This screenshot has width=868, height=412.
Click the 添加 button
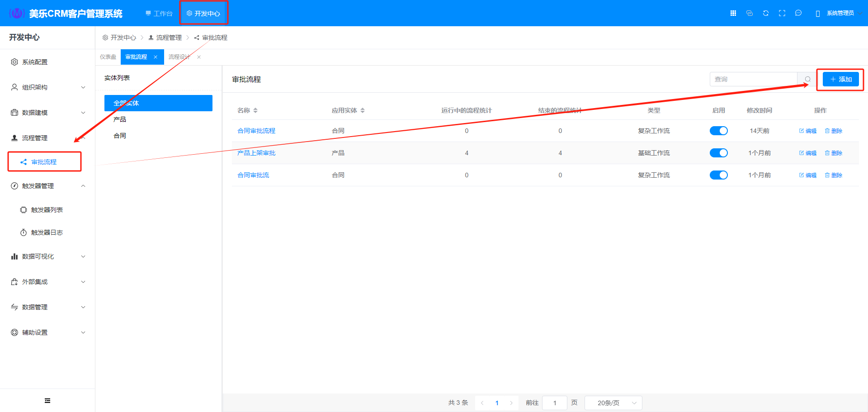[840, 79]
